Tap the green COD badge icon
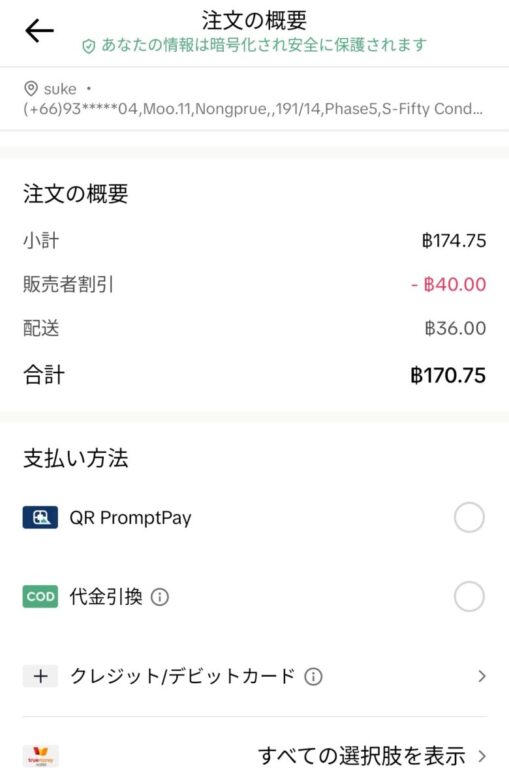The height and width of the screenshot is (768, 509). tap(40, 596)
